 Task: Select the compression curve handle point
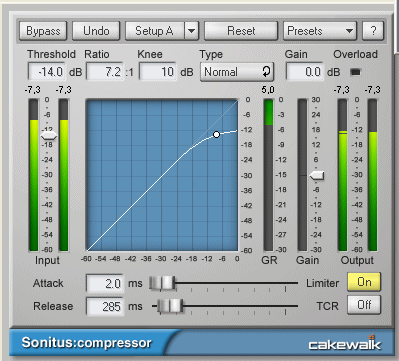tap(216, 134)
